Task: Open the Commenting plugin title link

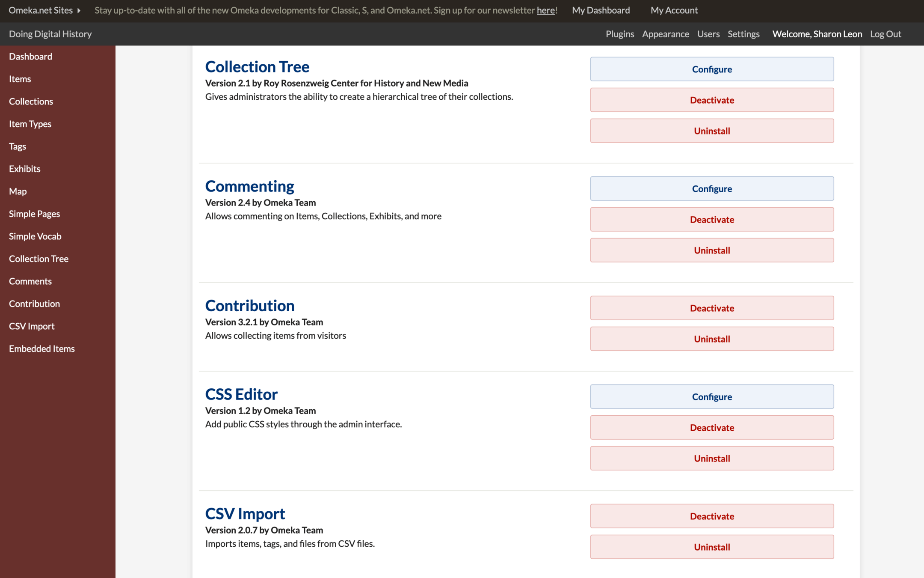Action: tap(249, 186)
